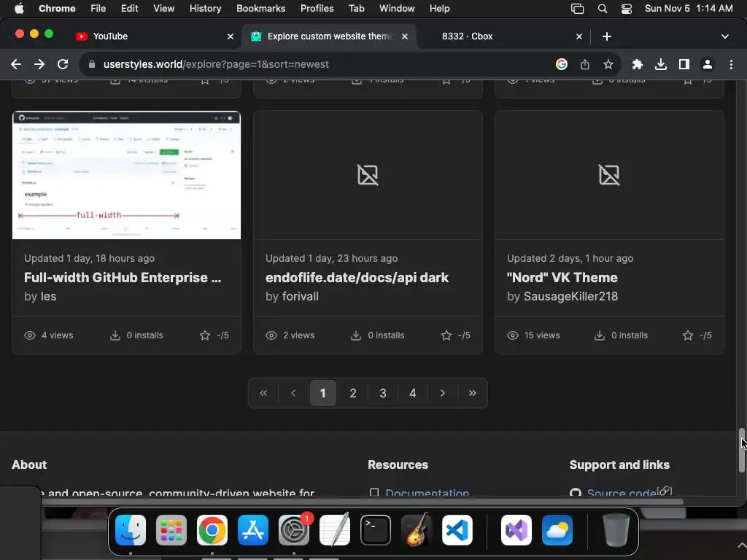
Task: Open a new tab with plus button
Action: (607, 36)
